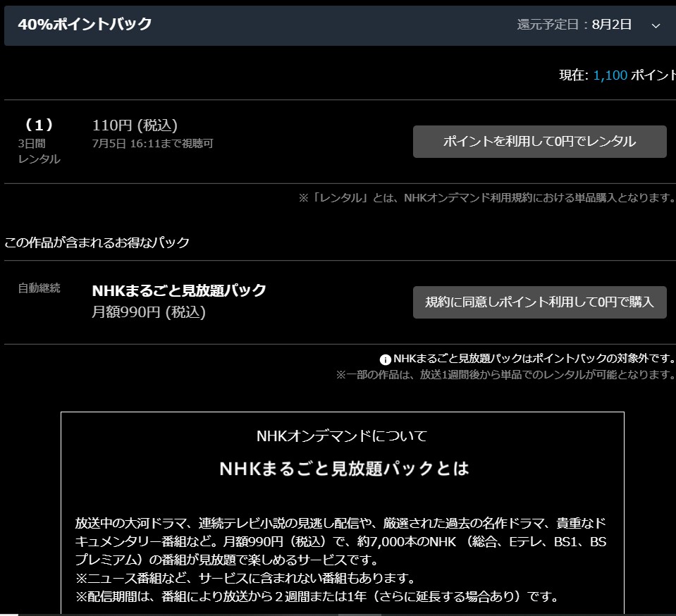Viewport: 676px width, 616px height.
Task: Click 7月5日 16:11まで視聴可 text
Action: click(x=153, y=144)
